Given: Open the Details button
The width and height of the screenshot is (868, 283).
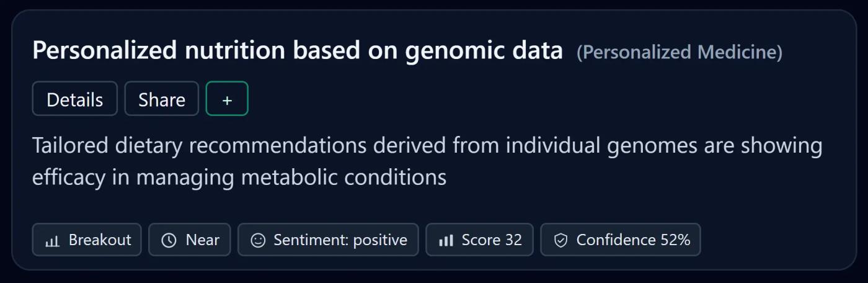Looking at the screenshot, I should (x=74, y=99).
